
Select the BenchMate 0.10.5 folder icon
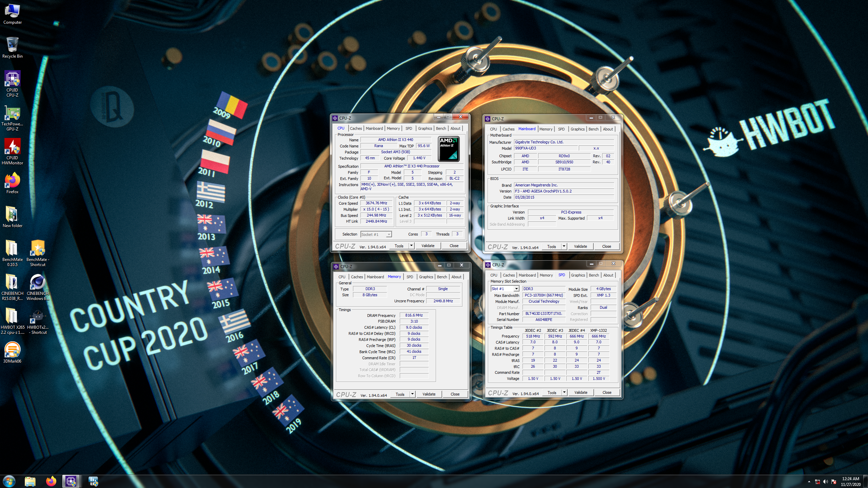click(13, 253)
